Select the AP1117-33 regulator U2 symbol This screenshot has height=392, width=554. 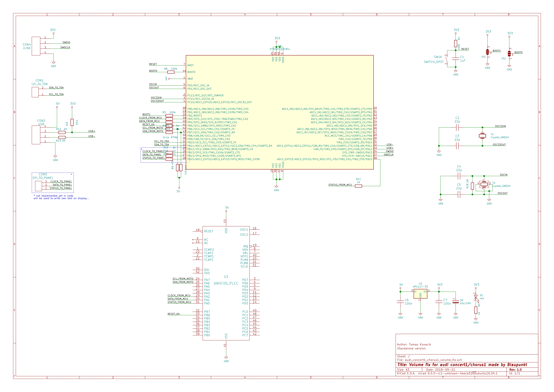point(420,294)
